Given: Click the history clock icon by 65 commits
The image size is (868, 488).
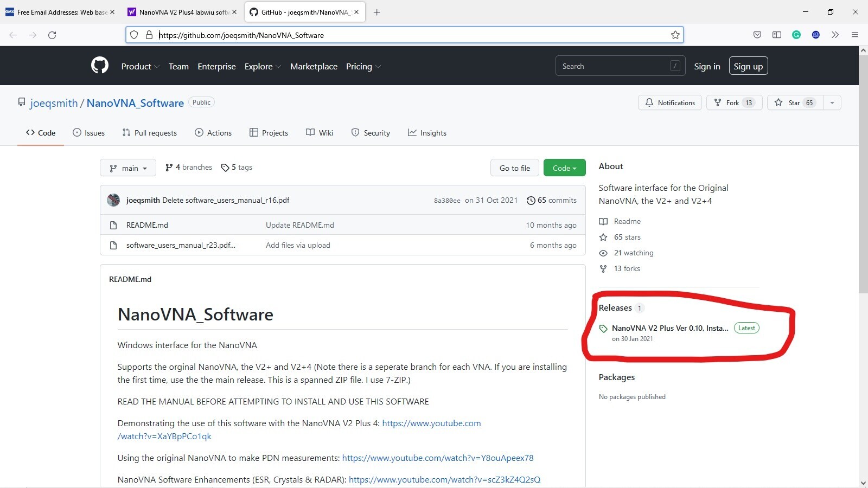Looking at the screenshot, I should click(531, 200).
